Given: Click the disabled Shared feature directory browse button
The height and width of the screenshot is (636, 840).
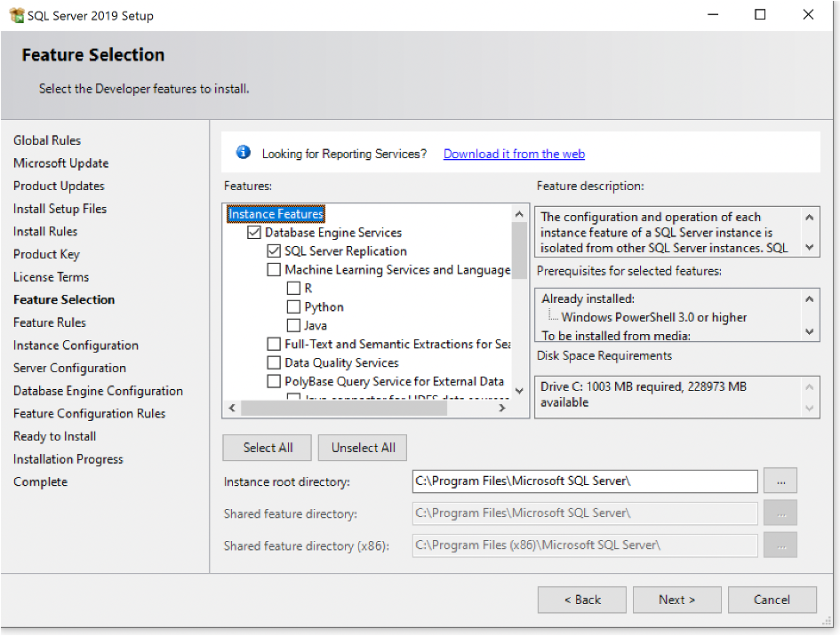Looking at the screenshot, I should (780, 513).
